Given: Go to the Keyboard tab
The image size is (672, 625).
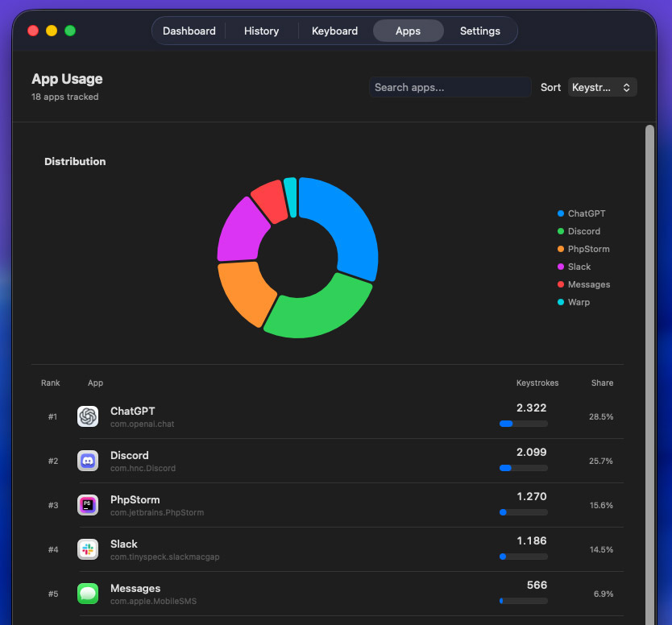Looking at the screenshot, I should click(x=334, y=31).
